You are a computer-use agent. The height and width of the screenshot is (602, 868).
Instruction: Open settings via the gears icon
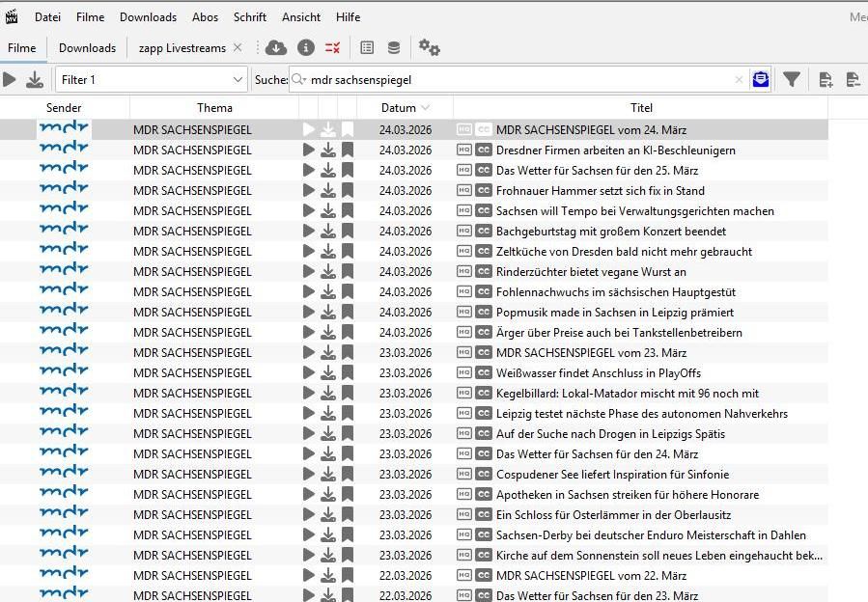(429, 47)
